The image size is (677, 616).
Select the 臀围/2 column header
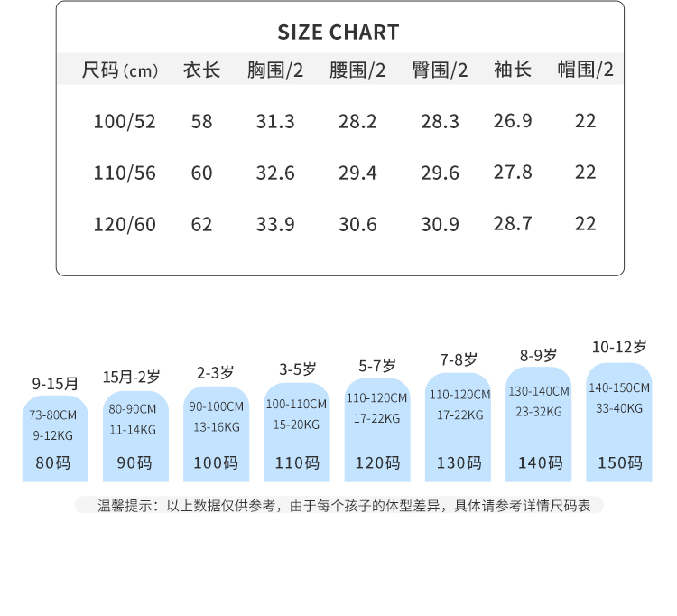coord(440,70)
